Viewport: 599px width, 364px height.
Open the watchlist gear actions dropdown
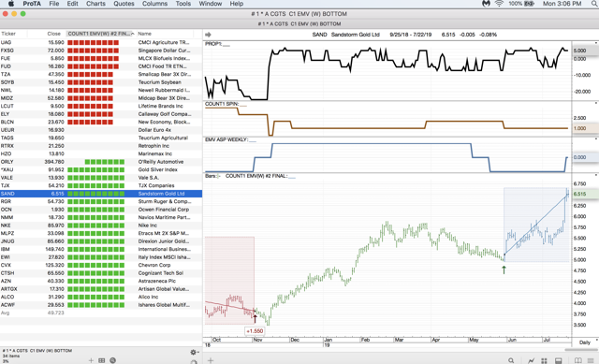coord(195,352)
